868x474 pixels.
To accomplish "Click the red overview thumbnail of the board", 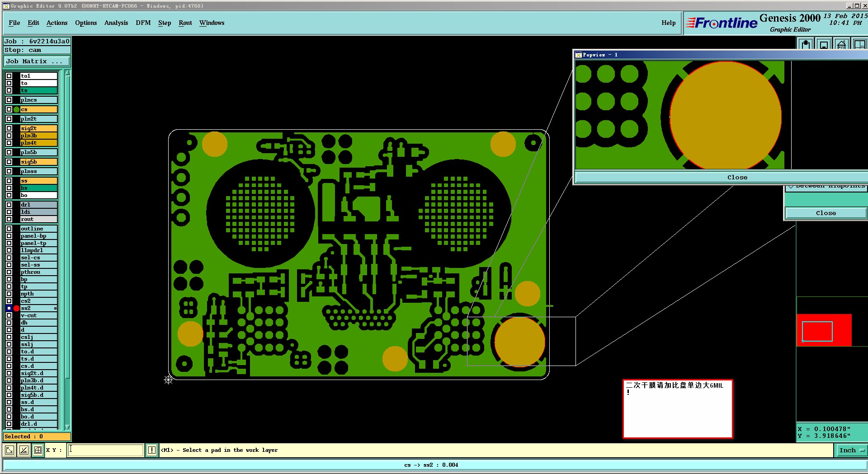I will pyautogui.click(x=824, y=330).
